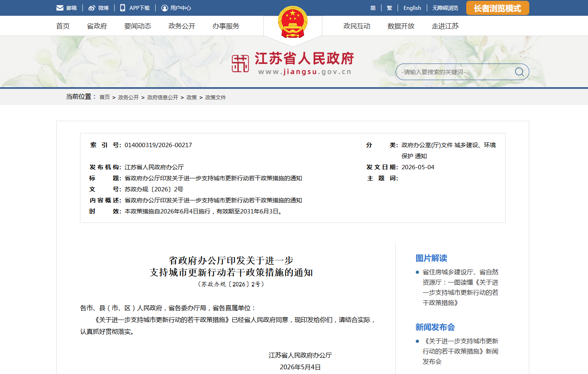Click the 新闻发布会 section heading
Screen dimensions: 588x374
pyautogui.click(x=435, y=327)
